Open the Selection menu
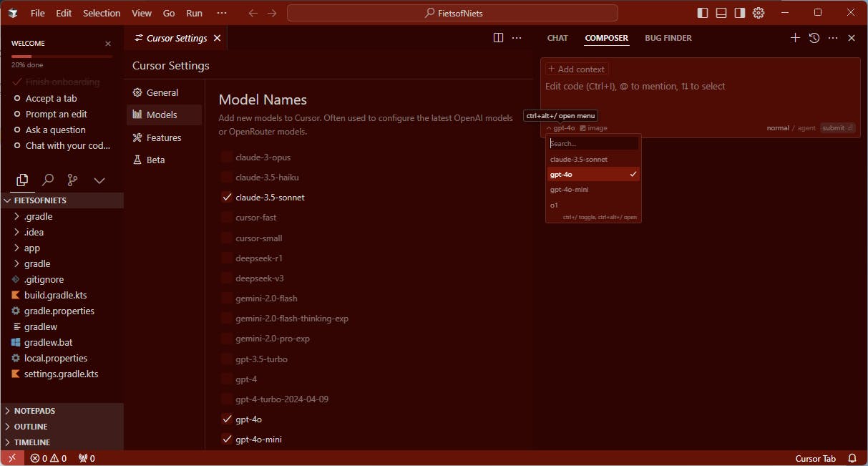 pos(102,13)
